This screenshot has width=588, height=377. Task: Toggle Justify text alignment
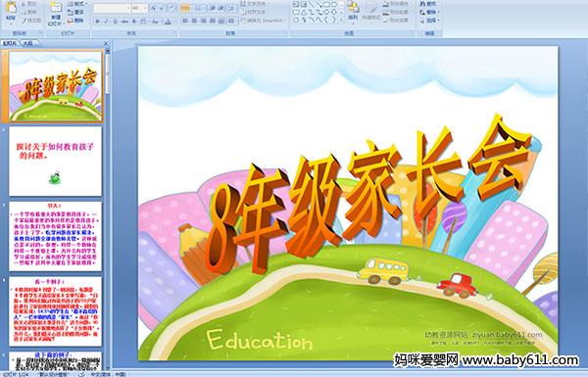point(213,21)
